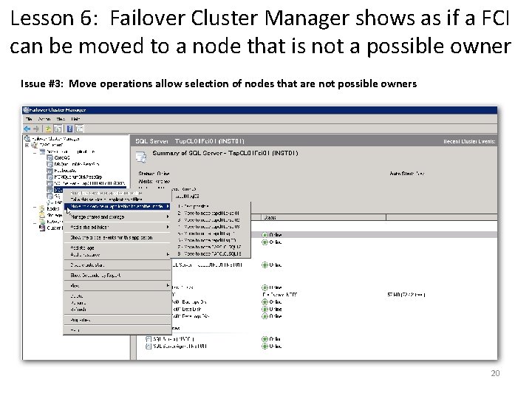Click Online icon beside SQL Server Agent row
Viewport: 532px width, 399px height.
click(x=265, y=347)
